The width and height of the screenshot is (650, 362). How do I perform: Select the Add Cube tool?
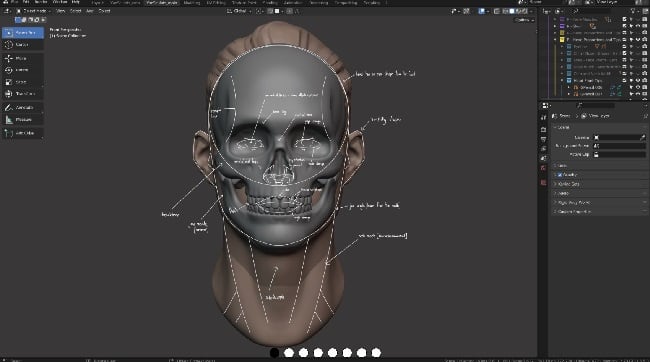pyautogui.click(x=23, y=133)
